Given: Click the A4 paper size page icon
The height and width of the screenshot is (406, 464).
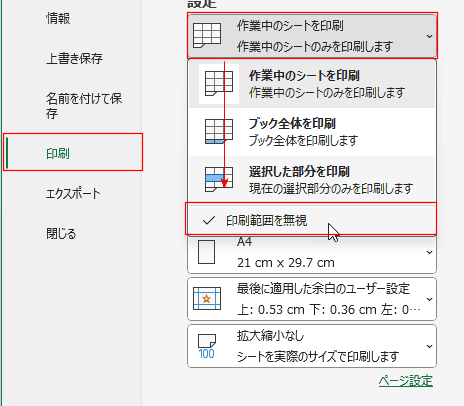Looking at the screenshot, I should (206, 252).
